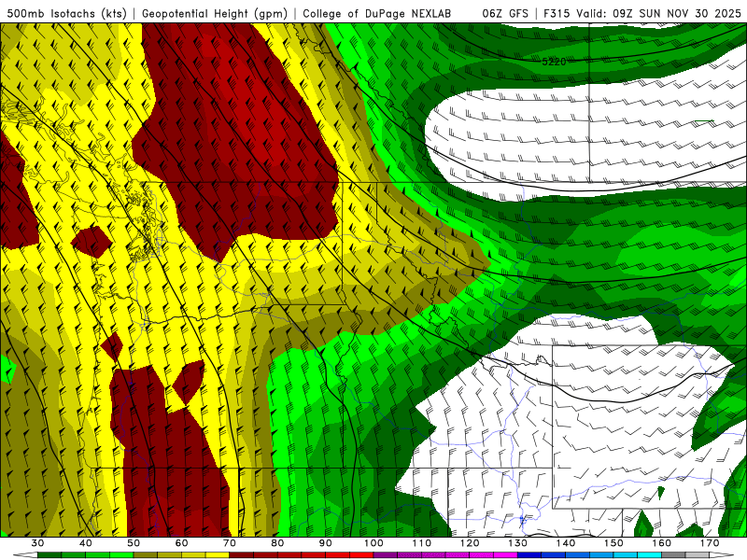
Task: Click the grey 160-165 kt legend swatch
Action: (673, 555)
